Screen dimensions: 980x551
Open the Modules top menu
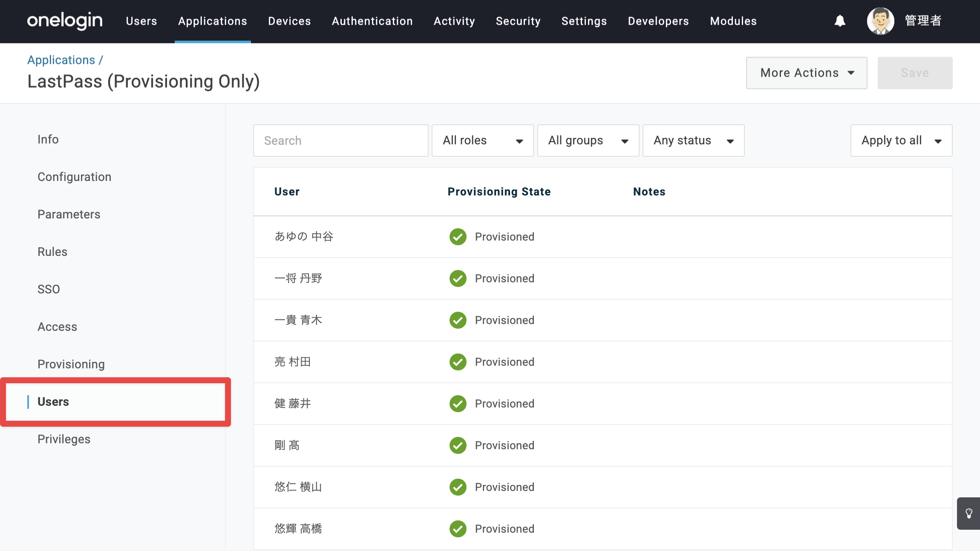(733, 21)
